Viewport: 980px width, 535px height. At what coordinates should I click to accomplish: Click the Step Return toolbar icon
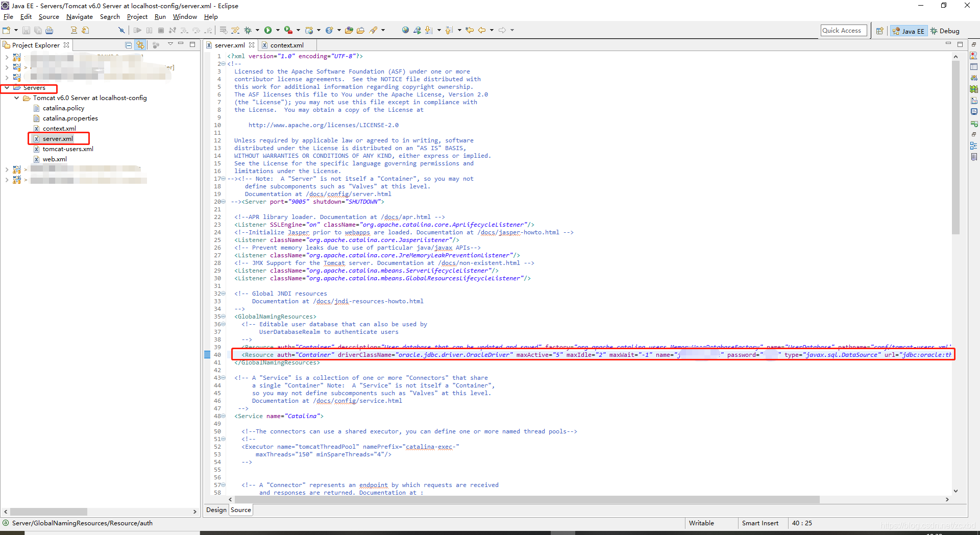(208, 30)
